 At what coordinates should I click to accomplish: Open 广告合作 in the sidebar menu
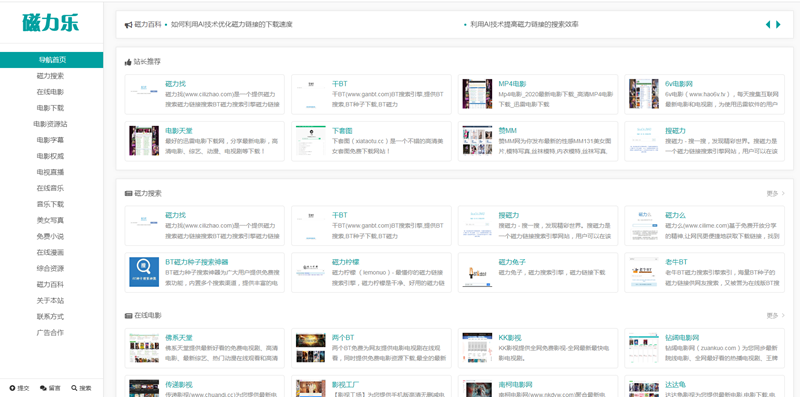click(50, 333)
